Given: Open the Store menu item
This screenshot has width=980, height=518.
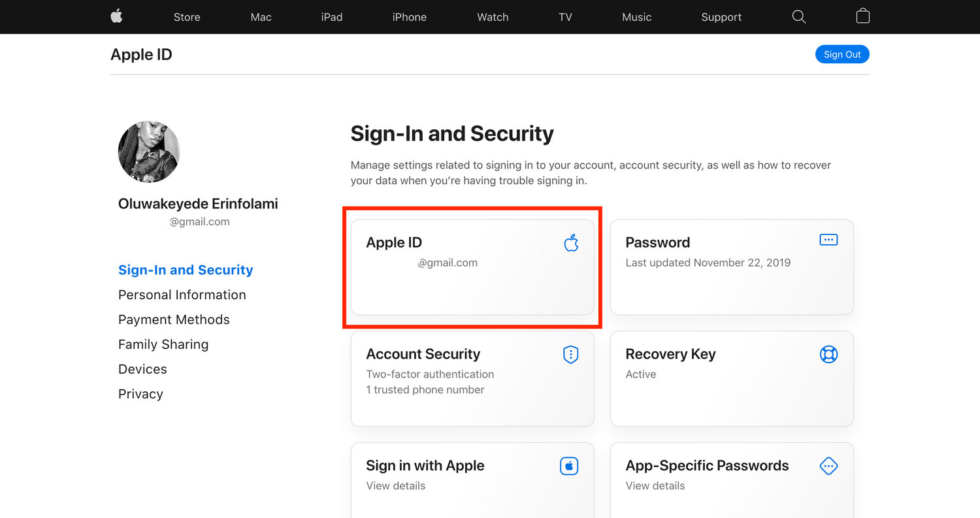Looking at the screenshot, I should coord(187,18).
